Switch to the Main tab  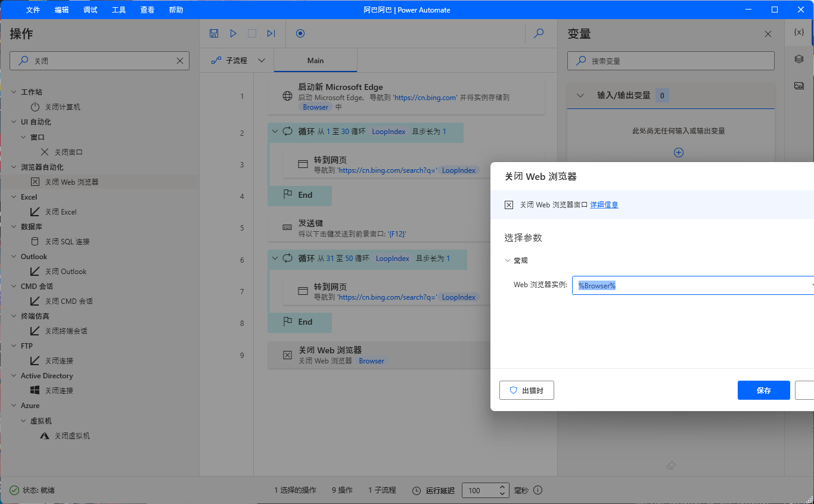[315, 60]
